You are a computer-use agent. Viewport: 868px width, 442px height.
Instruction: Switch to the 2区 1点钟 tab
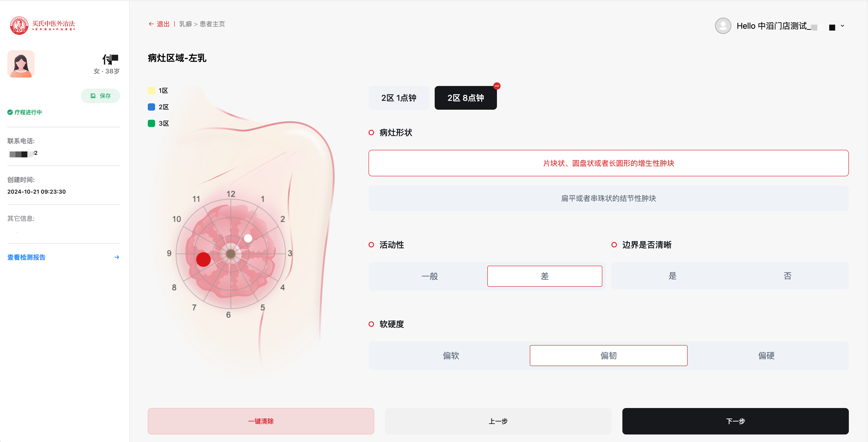[399, 98]
